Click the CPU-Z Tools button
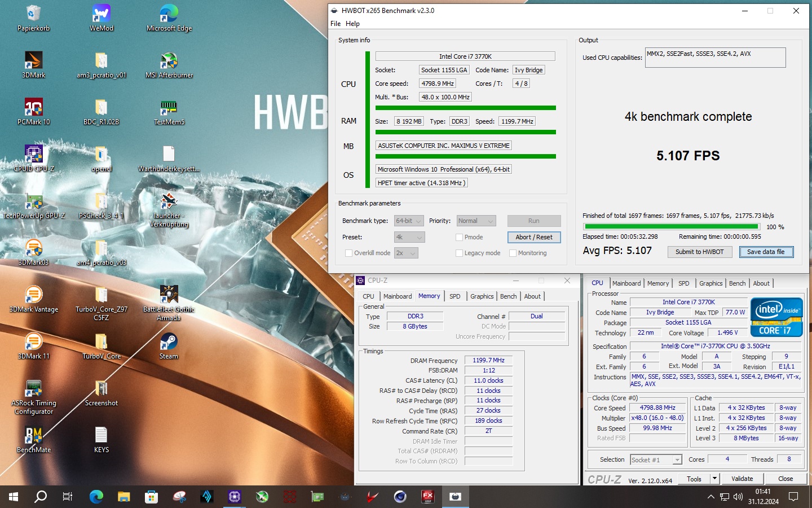The image size is (812, 508). 694,479
